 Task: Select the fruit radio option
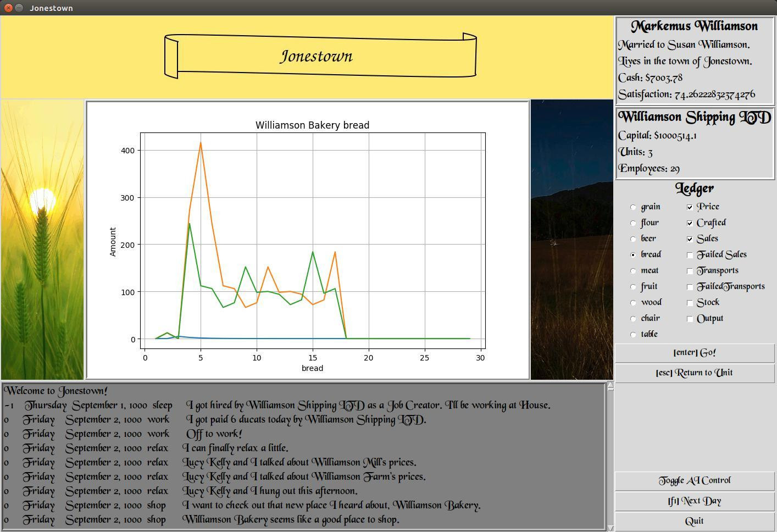coord(633,287)
